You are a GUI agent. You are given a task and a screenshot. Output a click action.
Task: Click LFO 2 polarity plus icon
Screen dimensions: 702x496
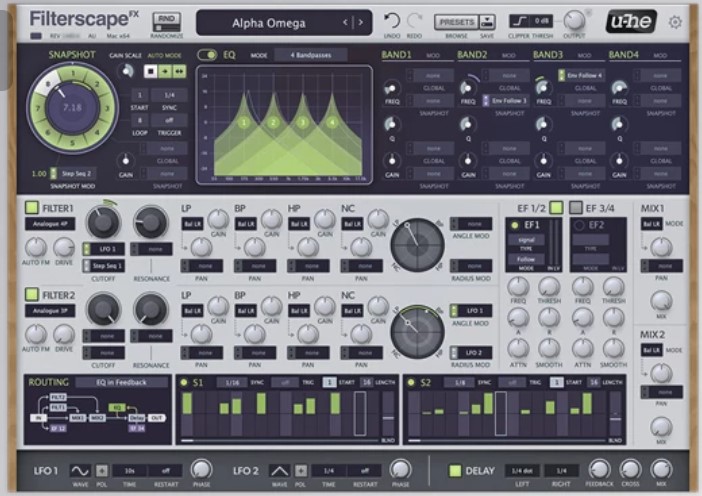tap(301, 471)
